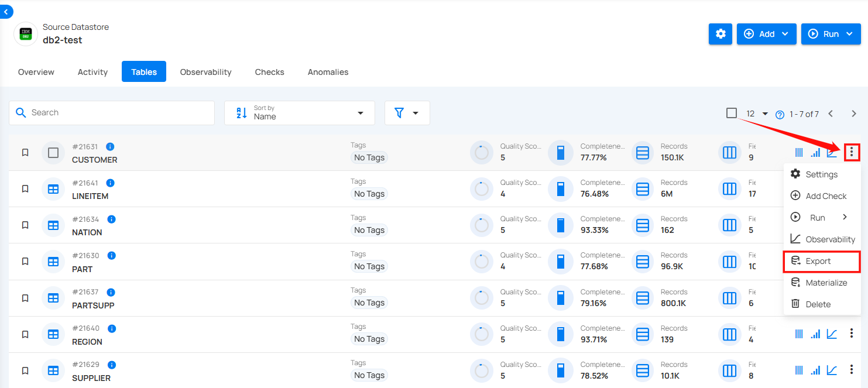
Task: Open three-dot menu for REGION row
Action: 852,334
